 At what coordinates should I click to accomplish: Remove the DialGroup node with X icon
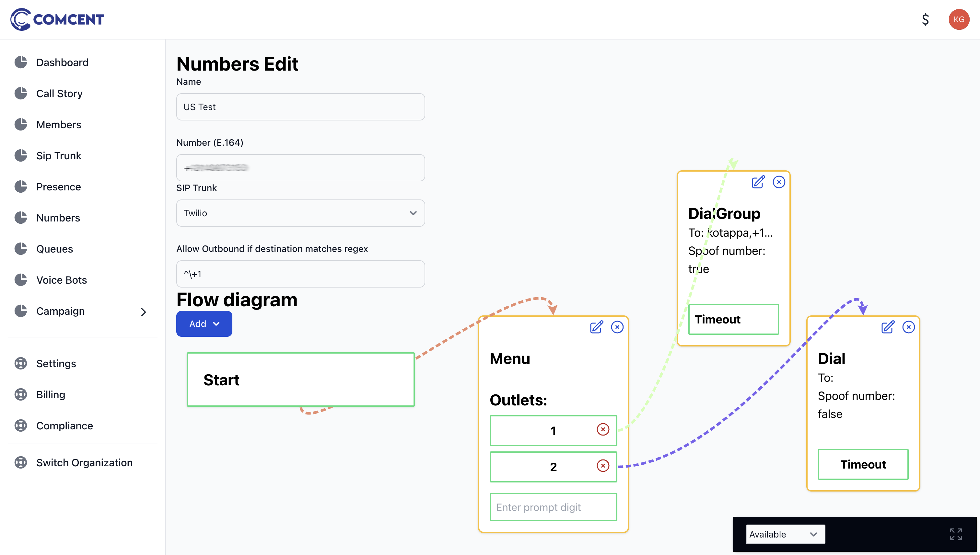point(779,182)
